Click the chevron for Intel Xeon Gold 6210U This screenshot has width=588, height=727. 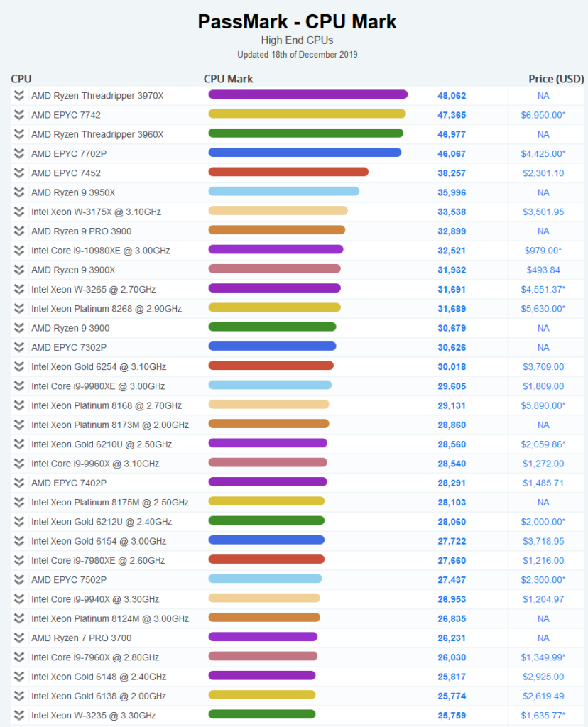(x=19, y=444)
